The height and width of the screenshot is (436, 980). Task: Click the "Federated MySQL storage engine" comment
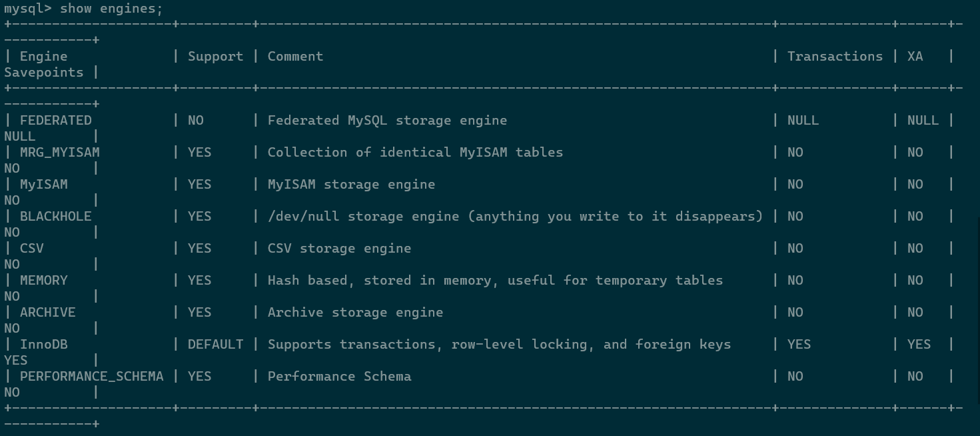[387, 121]
